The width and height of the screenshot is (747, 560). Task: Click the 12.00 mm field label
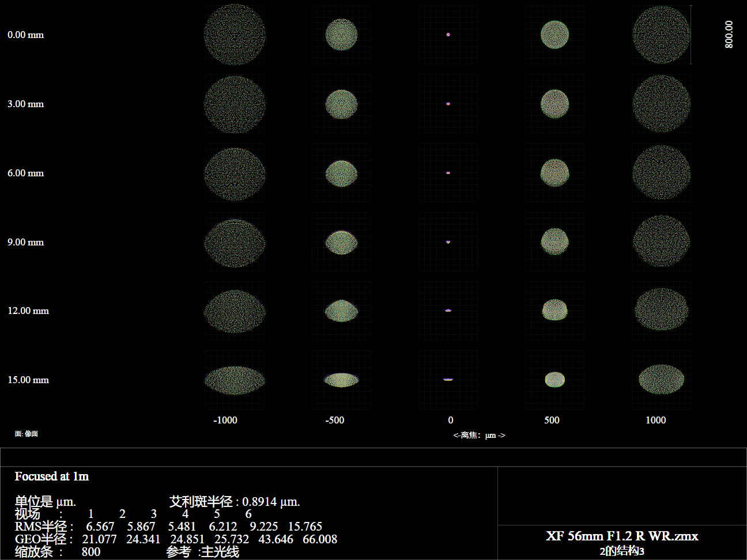click(28, 311)
